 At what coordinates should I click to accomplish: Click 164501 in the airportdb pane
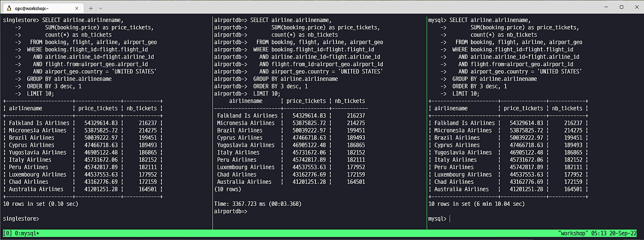click(x=356, y=182)
